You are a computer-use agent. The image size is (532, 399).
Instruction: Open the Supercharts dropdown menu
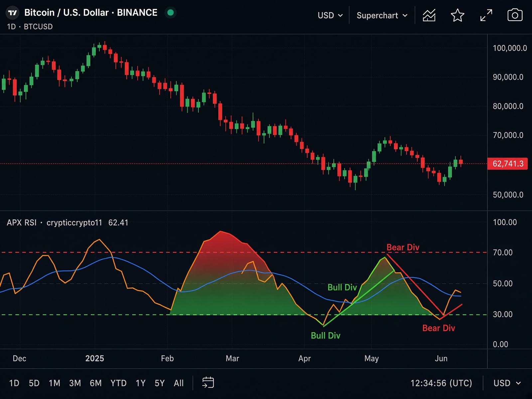click(x=382, y=15)
